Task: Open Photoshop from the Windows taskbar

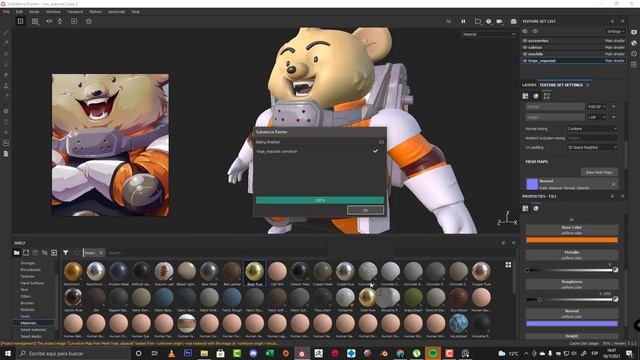Action: pyautogui.click(x=188, y=353)
